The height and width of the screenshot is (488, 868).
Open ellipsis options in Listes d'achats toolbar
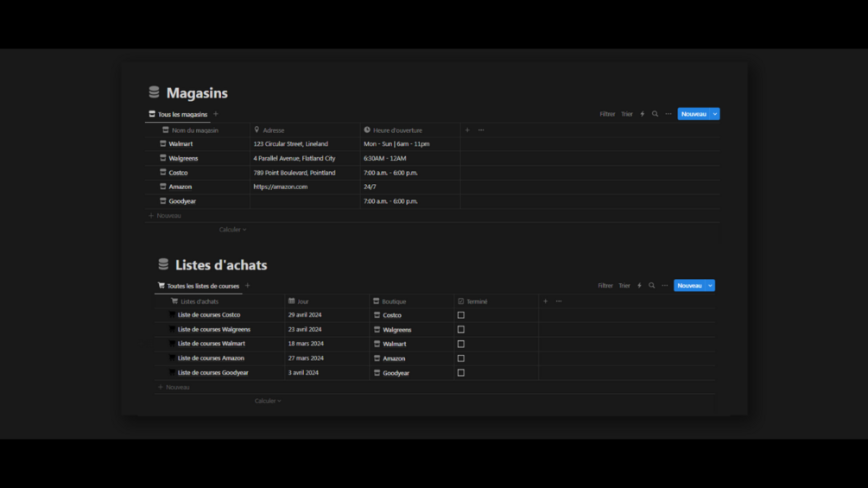pos(665,286)
